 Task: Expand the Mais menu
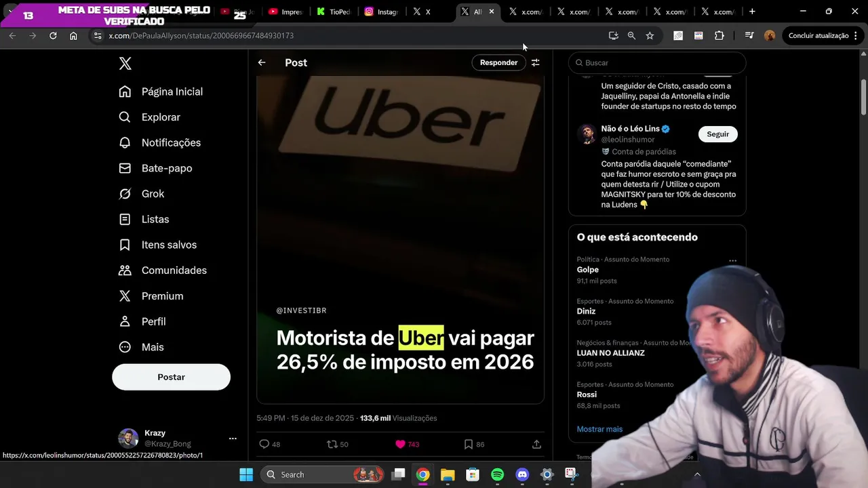142,347
